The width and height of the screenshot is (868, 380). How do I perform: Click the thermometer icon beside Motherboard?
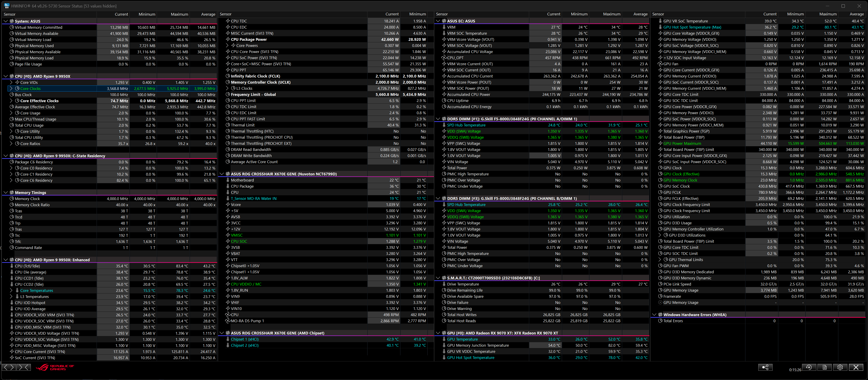[228, 180]
